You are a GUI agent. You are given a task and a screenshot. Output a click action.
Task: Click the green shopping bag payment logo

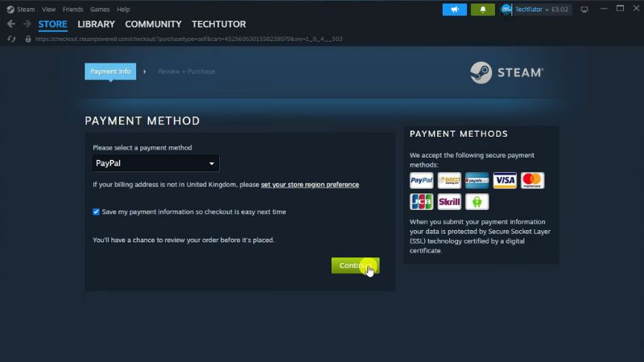477,202
